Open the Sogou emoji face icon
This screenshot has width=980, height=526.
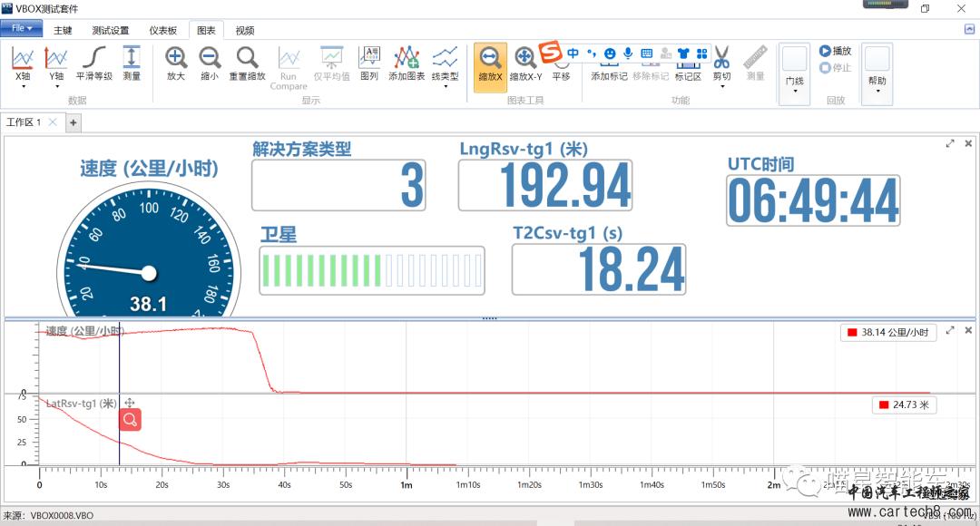[610, 54]
